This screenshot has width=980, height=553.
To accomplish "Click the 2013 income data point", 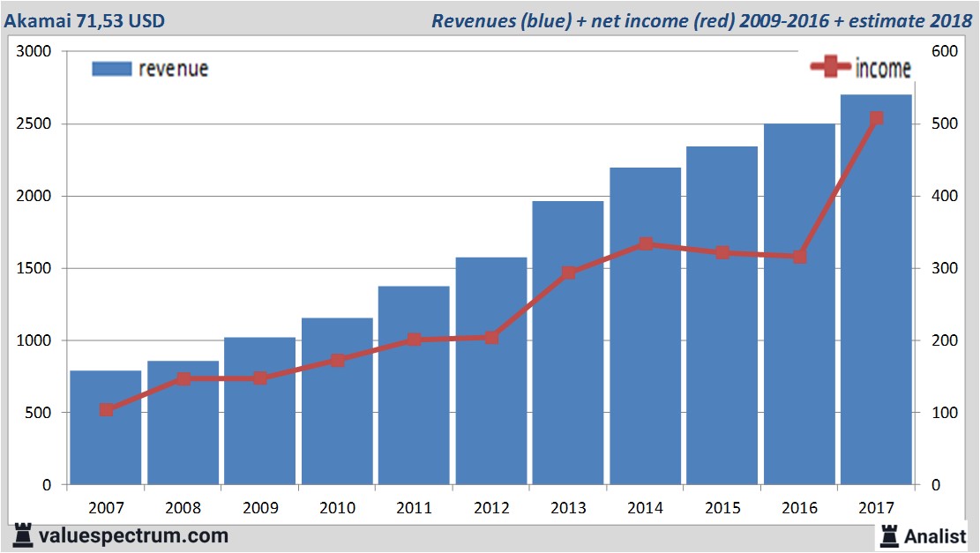I will [569, 273].
